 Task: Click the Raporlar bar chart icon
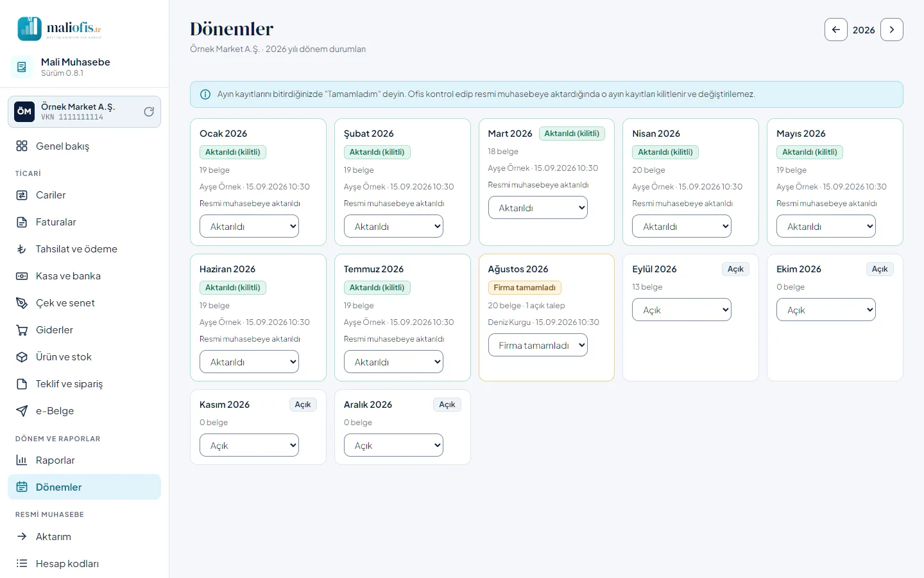[x=22, y=460]
